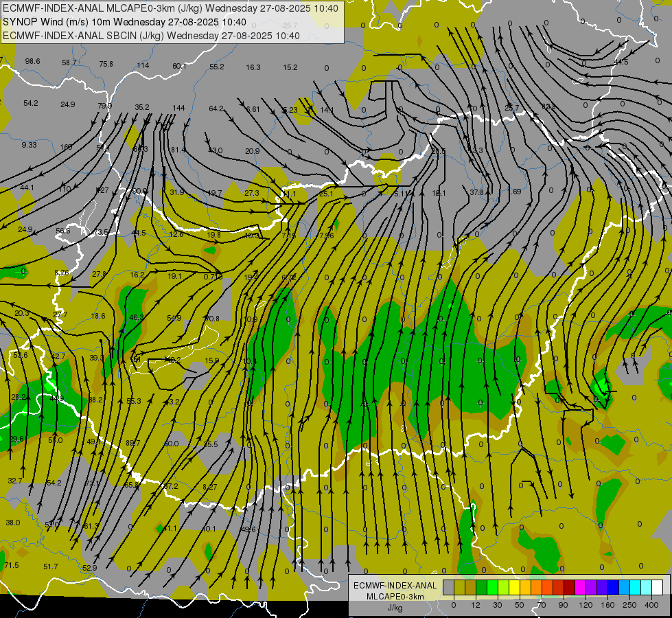Click the map value 16.3
The height and width of the screenshot is (618, 672).
coord(253,67)
